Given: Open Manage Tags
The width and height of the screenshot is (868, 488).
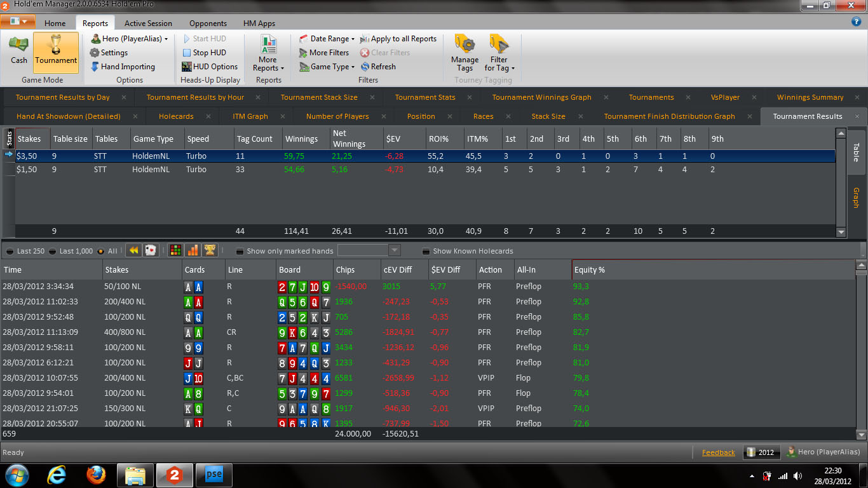Looking at the screenshot, I should pos(465,53).
